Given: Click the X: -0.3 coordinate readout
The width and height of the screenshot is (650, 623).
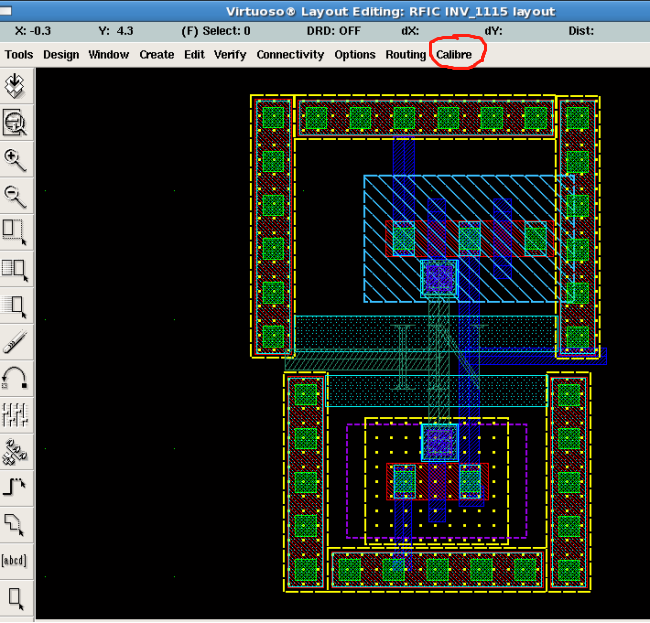Looking at the screenshot, I should 33,31.
